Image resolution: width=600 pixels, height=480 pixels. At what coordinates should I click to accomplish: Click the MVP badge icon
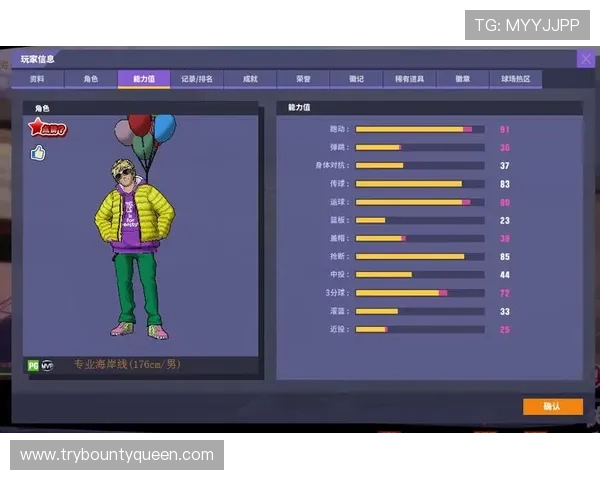click(47, 366)
